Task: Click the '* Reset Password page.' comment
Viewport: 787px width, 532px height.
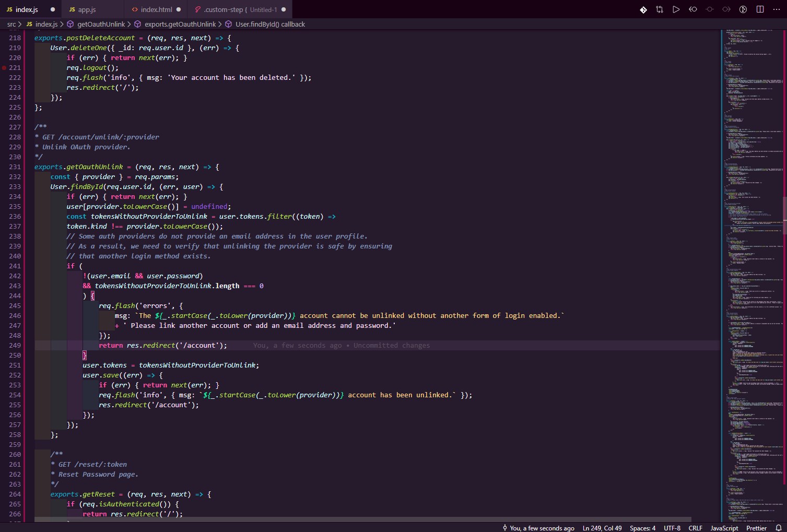Action: pos(95,475)
